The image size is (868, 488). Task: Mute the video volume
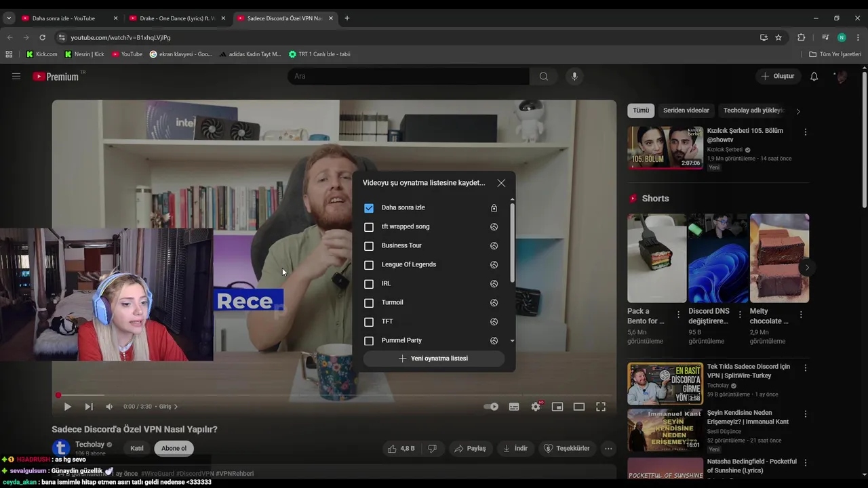pos(109,407)
